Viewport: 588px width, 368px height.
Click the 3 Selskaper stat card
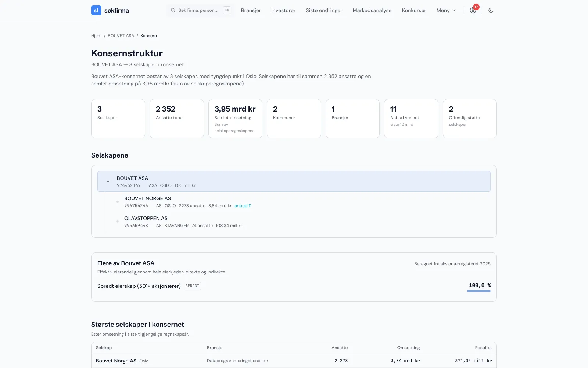click(118, 118)
